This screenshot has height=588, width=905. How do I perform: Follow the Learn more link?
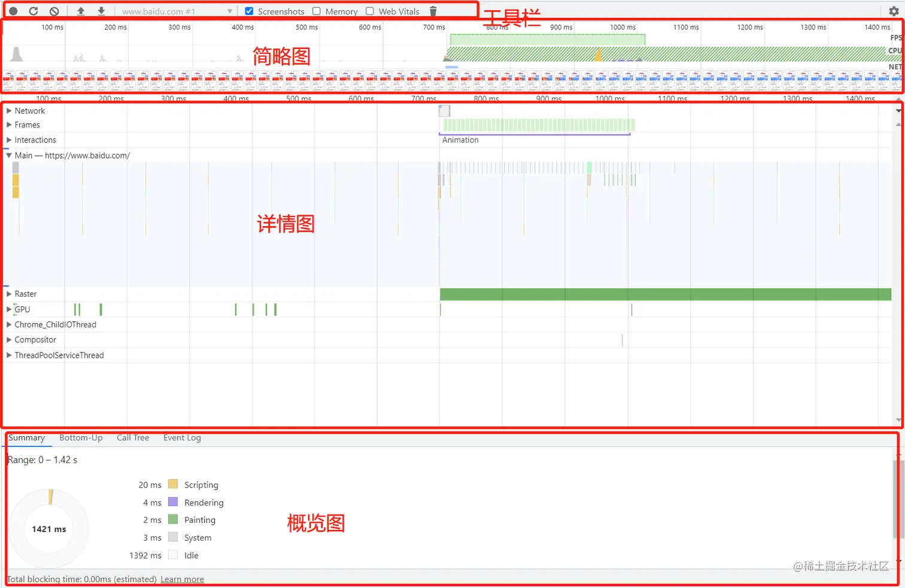[x=182, y=579]
